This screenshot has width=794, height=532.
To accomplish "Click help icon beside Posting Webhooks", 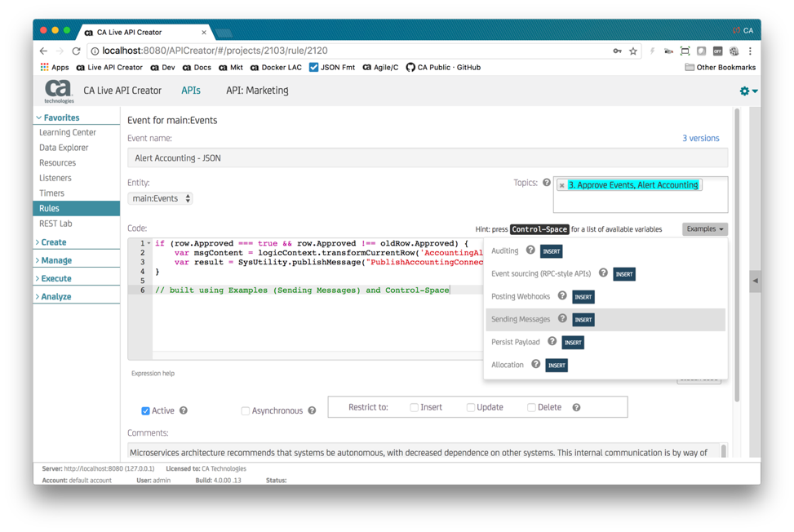I will [562, 295].
